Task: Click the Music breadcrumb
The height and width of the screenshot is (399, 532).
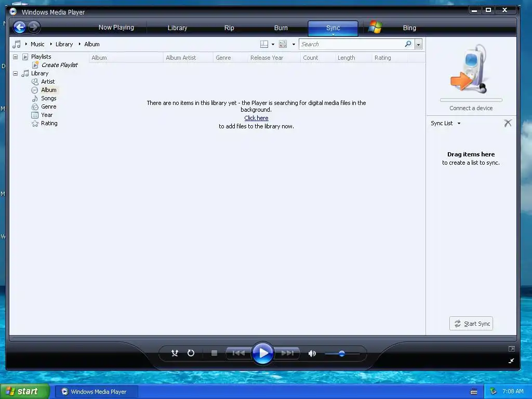Action: (x=37, y=44)
